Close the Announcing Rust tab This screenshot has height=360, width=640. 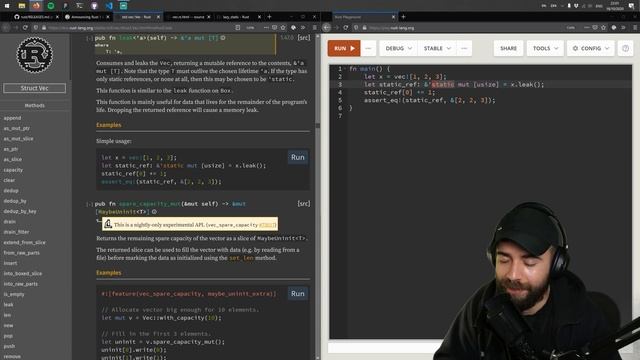click(108, 17)
